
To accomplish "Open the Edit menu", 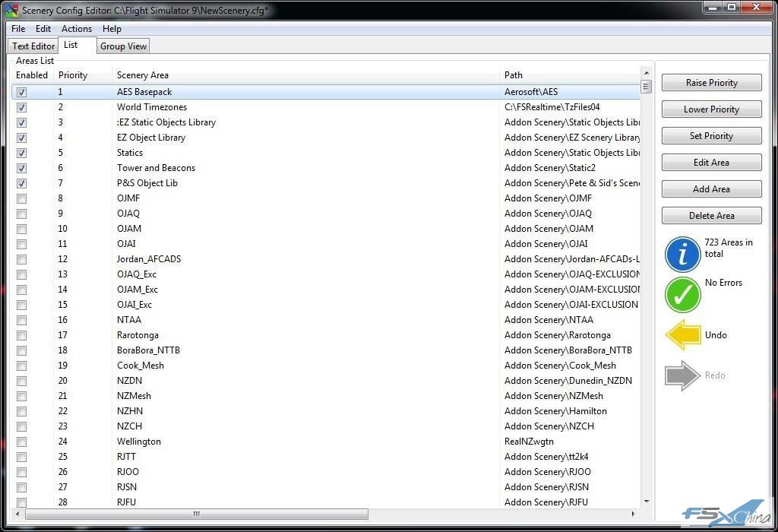I will tap(43, 29).
